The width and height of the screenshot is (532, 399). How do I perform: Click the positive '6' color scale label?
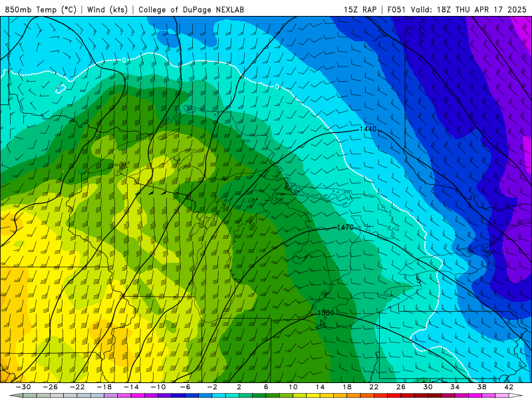[266, 387]
